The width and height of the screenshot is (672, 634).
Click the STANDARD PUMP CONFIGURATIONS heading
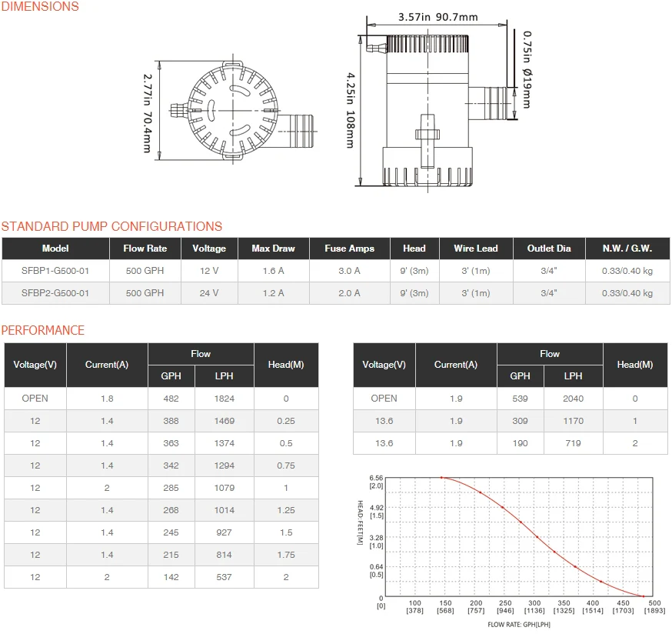111,226
